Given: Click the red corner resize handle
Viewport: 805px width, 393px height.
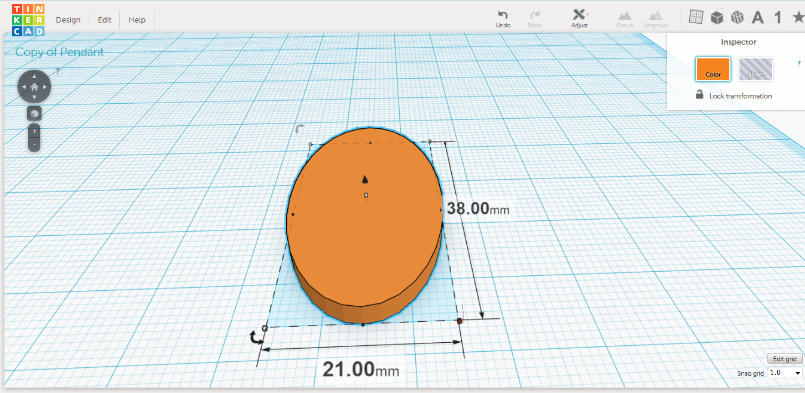Looking at the screenshot, I should 459,321.
